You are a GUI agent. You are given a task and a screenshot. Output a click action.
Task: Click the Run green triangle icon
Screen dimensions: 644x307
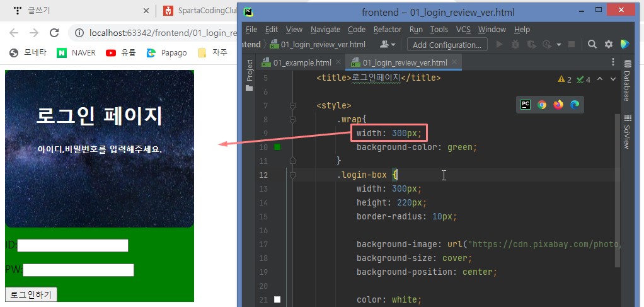click(500, 44)
